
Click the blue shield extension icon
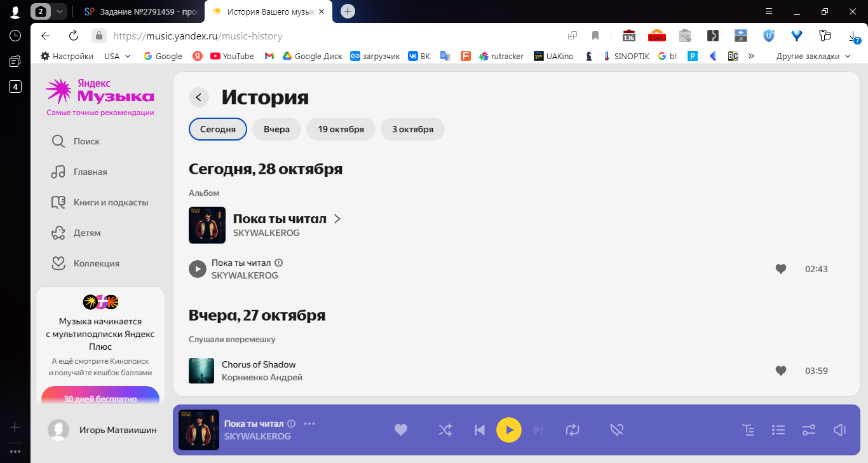coord(769,36)
